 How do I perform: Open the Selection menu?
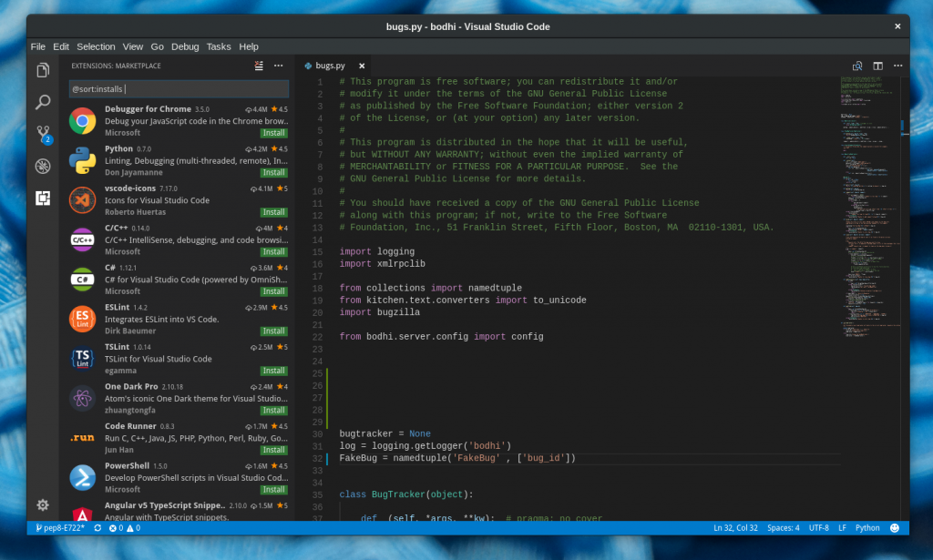pyautogui.click(x=96, y=46)
